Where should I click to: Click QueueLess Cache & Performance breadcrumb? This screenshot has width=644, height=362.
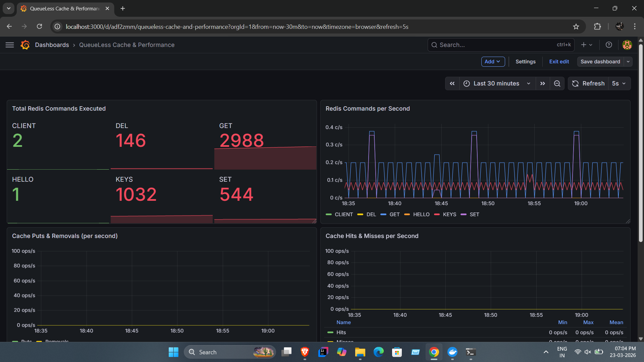[127, 45]
